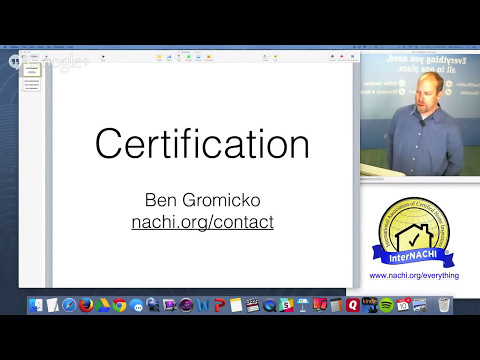Select the first slide thumbnail in navigator
This screenshot has height=360, width=480.
click(x=32, y=70)
